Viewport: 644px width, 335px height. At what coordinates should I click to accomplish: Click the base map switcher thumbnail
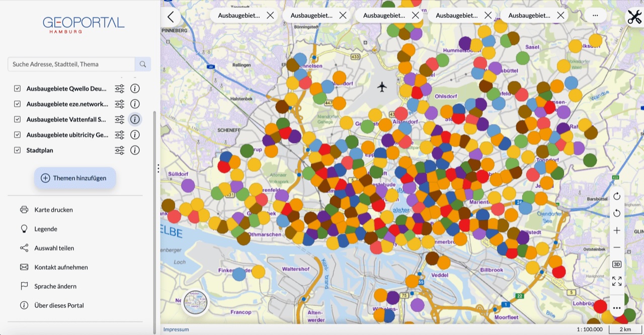click(195, 303)
